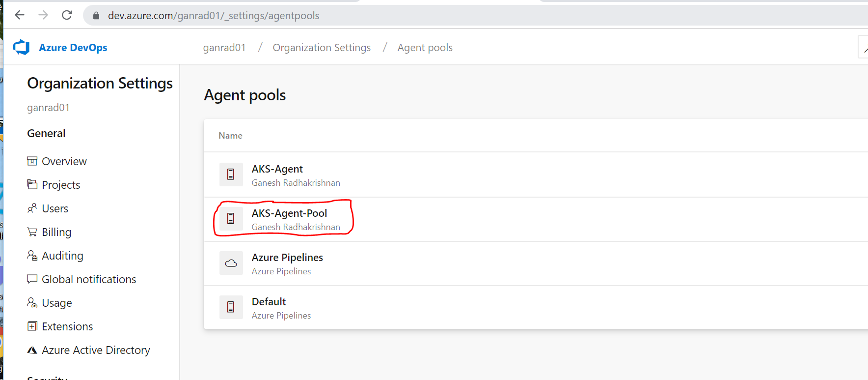Open the Overview settings page
868x380 pixels.
click(64, 161)
